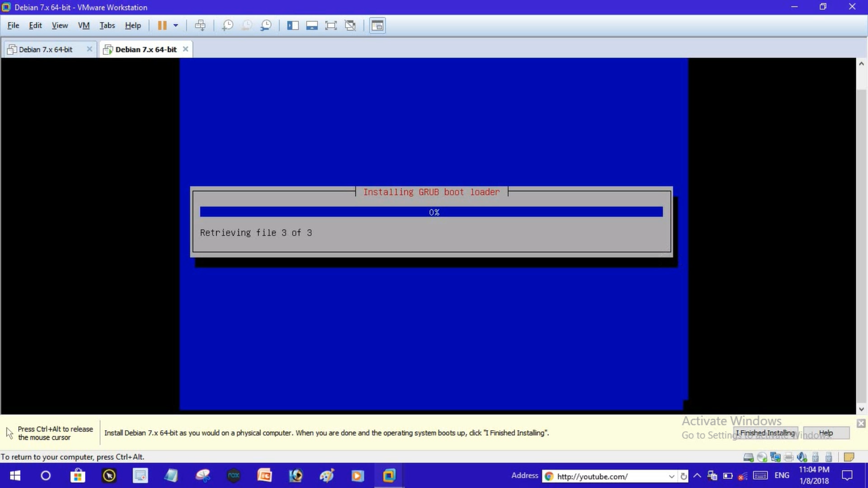The height and width of the screenshot is (488, 868).
Task: Click the I Finished Installing button
Action: pyautogui.click(x=765, y=433)
